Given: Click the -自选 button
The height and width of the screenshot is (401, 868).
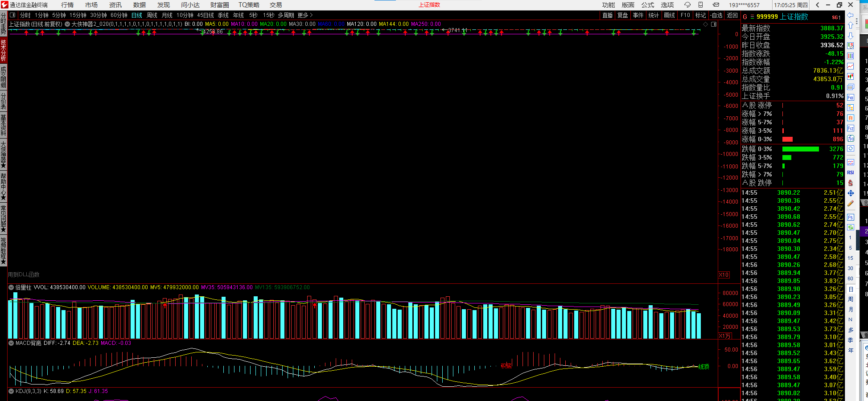Looking at the screenshot, I should (x=716, y=15).
